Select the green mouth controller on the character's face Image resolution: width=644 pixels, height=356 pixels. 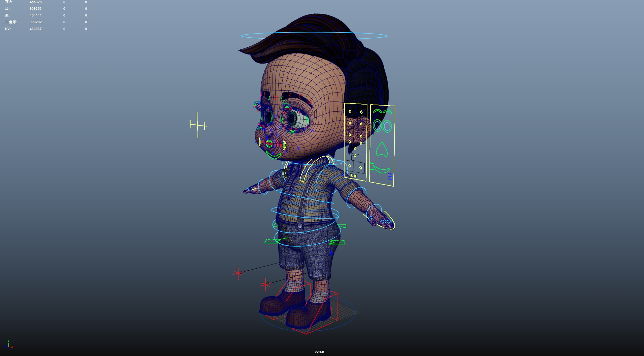273,156
